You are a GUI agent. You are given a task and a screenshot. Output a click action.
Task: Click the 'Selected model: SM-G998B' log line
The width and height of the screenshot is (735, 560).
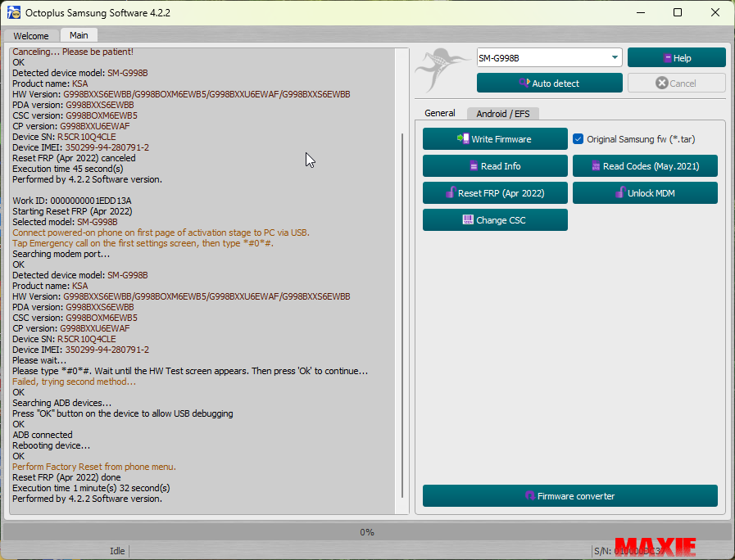tap(65, 223)
